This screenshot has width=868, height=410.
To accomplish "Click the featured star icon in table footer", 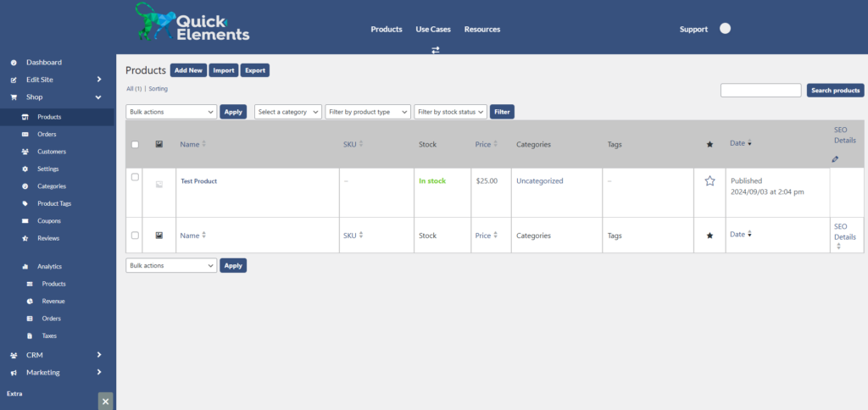I will click(x=709, y=235).
